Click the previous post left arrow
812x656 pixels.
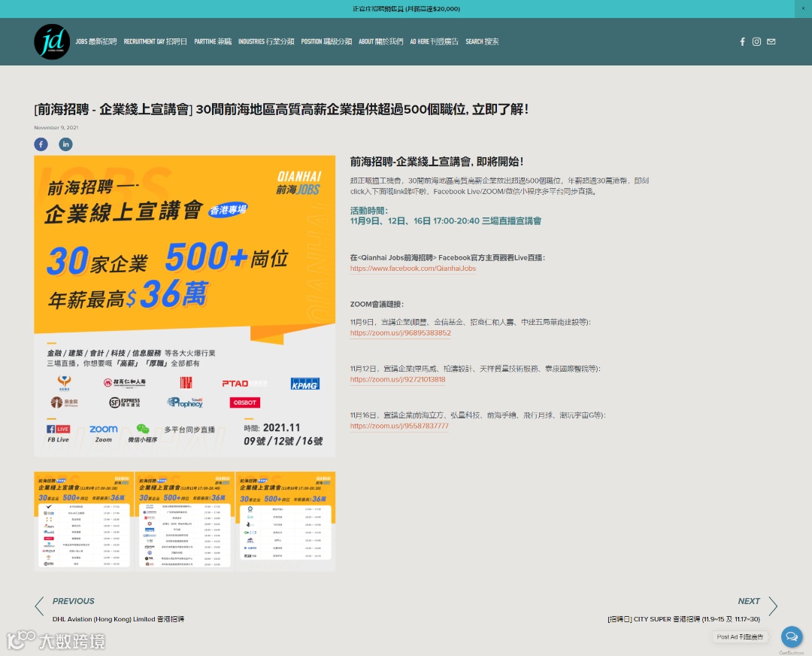(39, 606)
